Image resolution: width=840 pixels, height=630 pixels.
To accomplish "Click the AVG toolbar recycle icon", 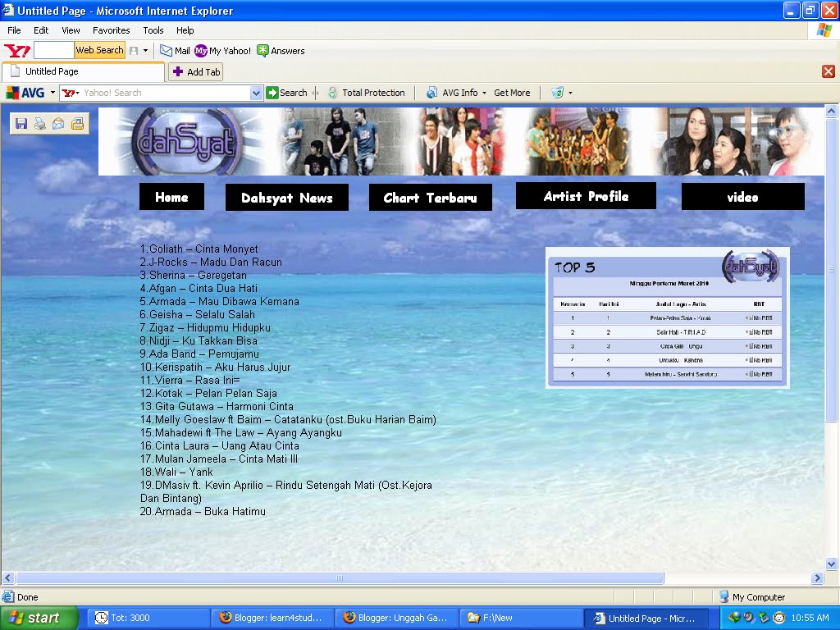I will tap(558, 93).
